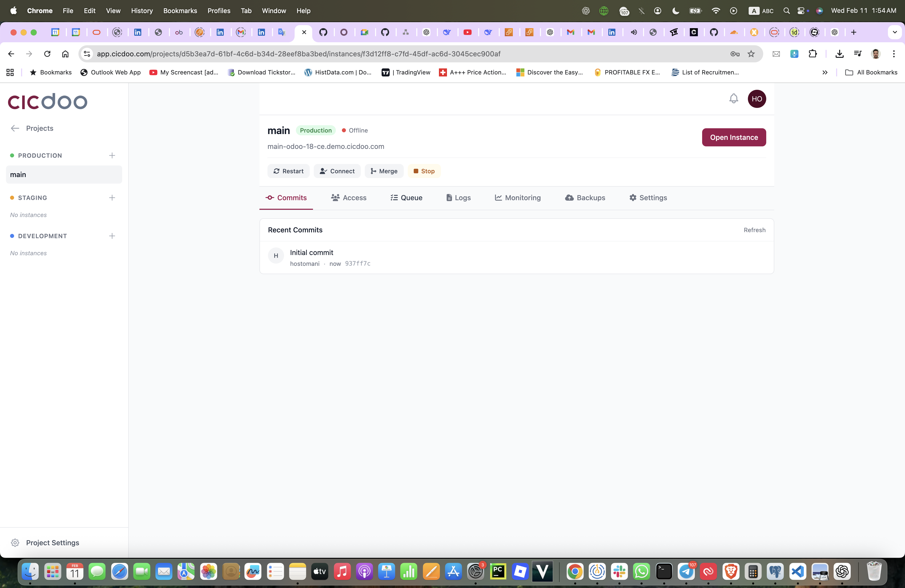
Task: Open the HO user avatar menu
Action: pos(756,99)
